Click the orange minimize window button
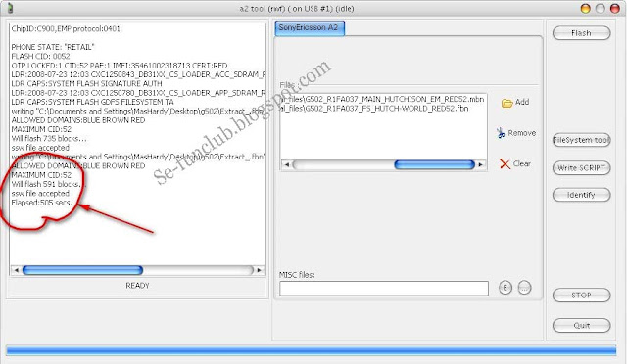This screenshot has height=364, width=627. [586, 9]
